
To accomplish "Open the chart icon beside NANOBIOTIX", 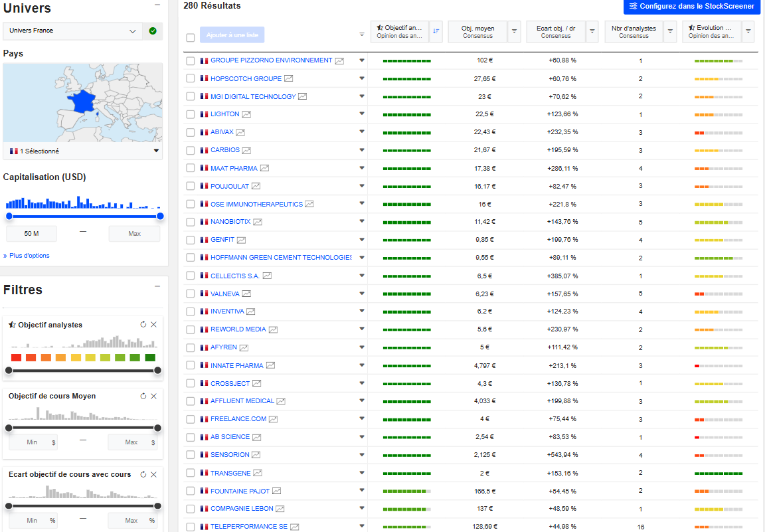I will point(258,222).
